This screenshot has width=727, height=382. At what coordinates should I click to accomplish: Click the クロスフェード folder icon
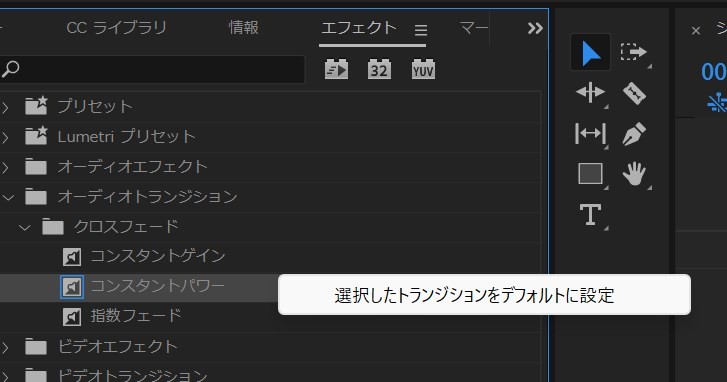(53, 227)
